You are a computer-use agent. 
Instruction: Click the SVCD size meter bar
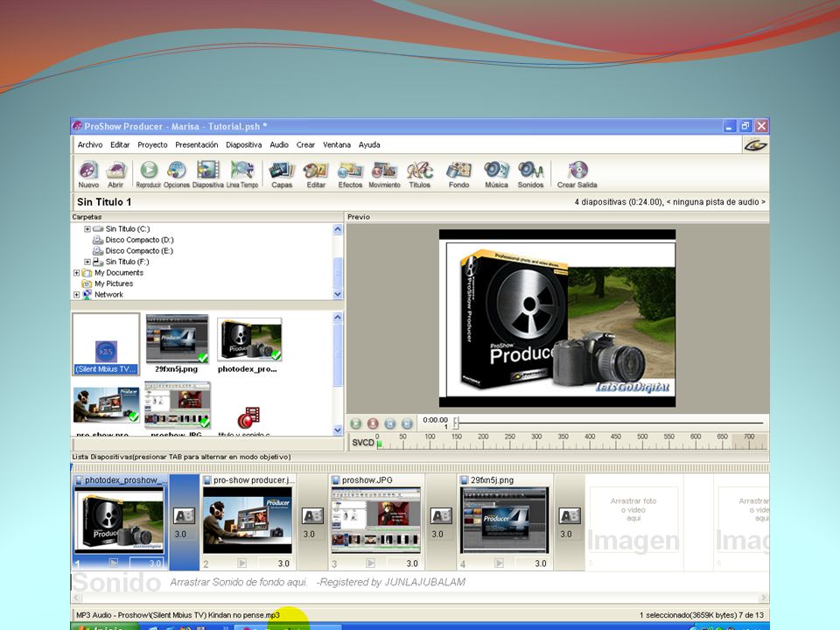tap(571, 443)
